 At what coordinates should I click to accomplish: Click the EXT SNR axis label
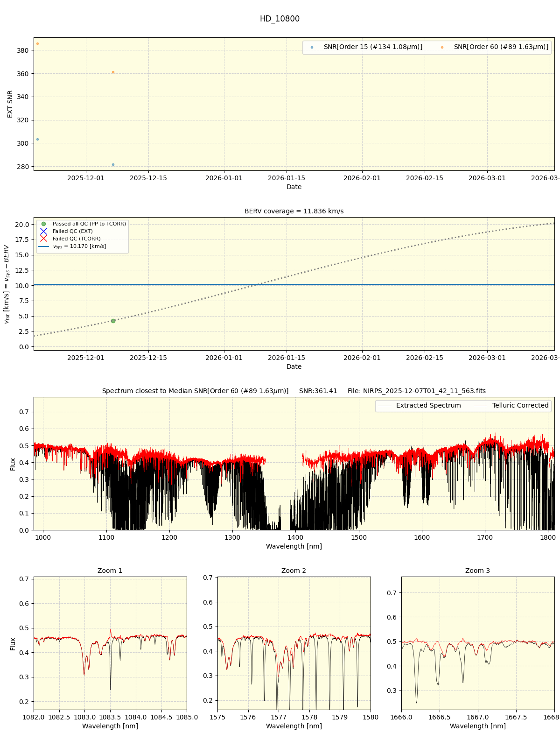tap(10, 104)
